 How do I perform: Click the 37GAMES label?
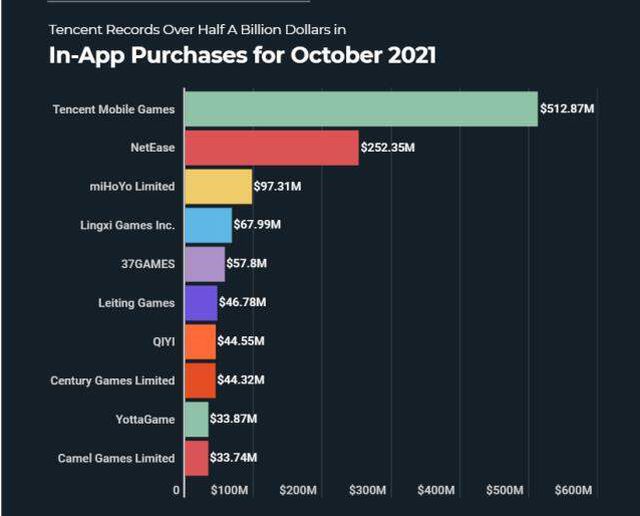pyautogui.click(x=148, y=264)
